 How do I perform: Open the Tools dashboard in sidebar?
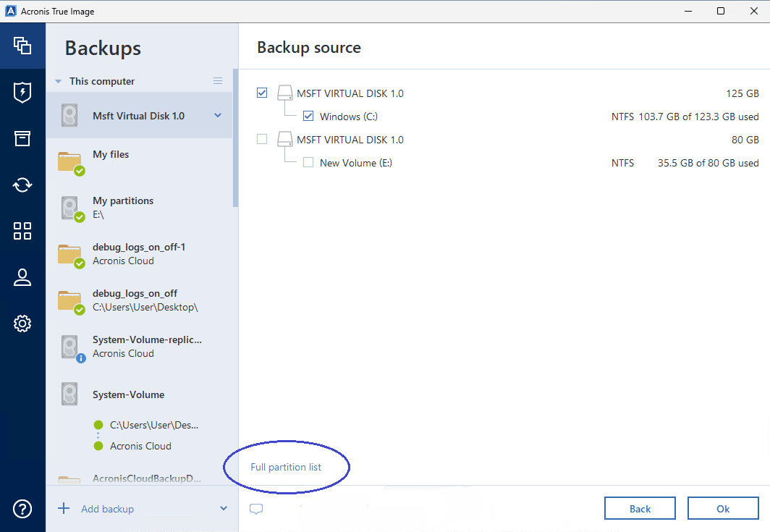tap(22, 231)
